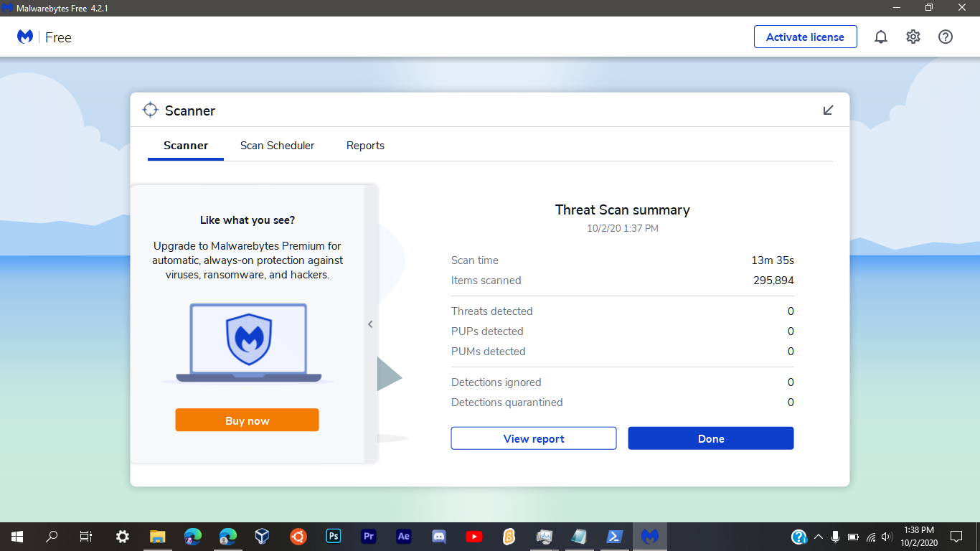Click the PUPs detected label

487,331
